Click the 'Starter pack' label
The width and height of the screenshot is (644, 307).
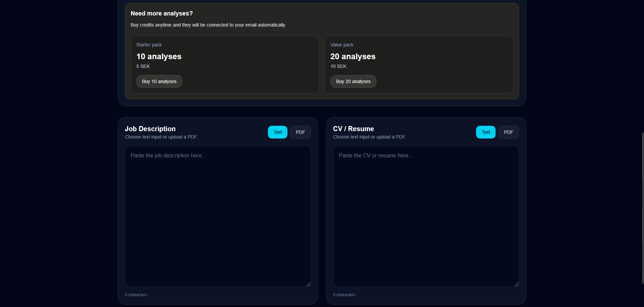[149, 45]
